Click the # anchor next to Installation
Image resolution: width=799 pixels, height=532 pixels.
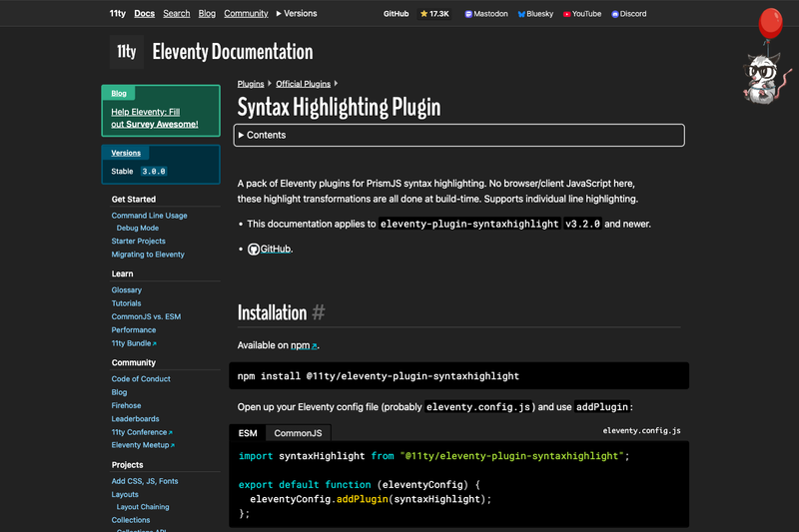pyautogui.click(x=319, y=312)
